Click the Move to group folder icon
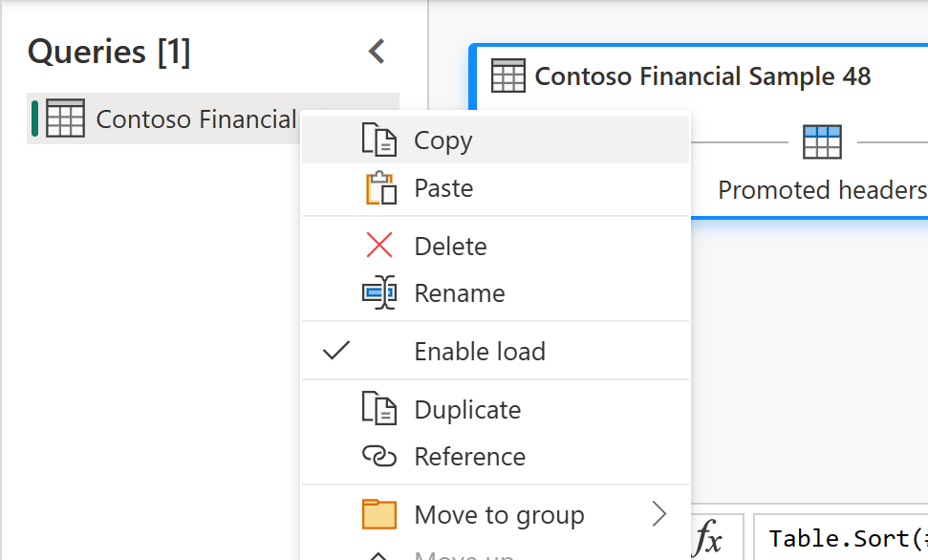This screenshot has width=928, height=560. click(379, 514)
